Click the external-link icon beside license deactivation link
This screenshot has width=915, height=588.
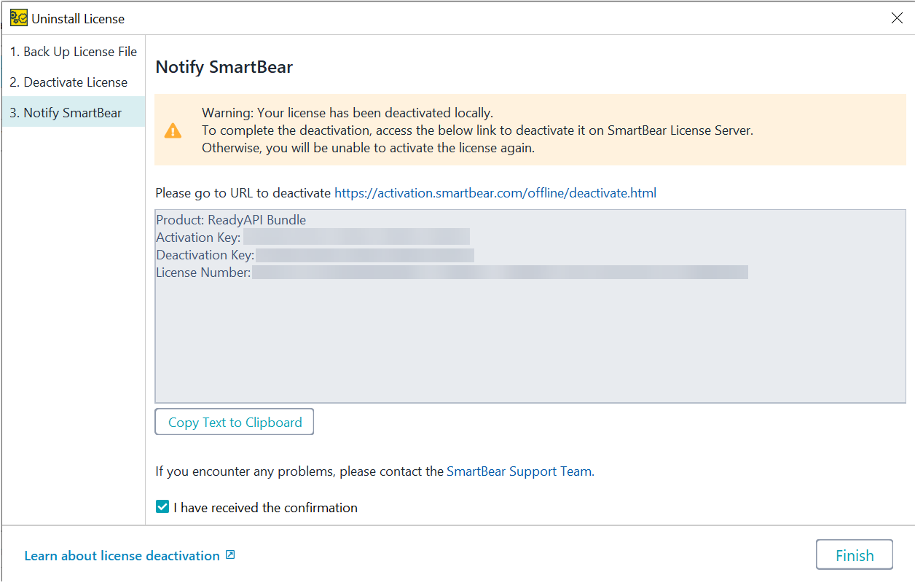point(230,554)
